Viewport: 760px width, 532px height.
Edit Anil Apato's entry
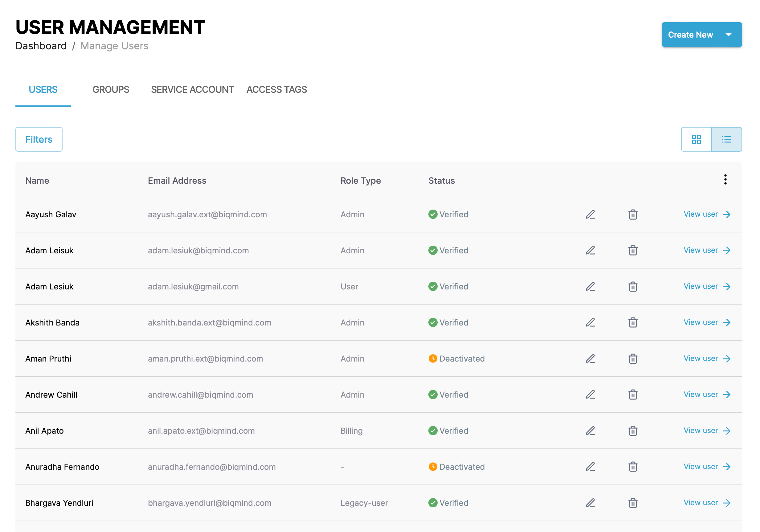click(x=590, y=431)
